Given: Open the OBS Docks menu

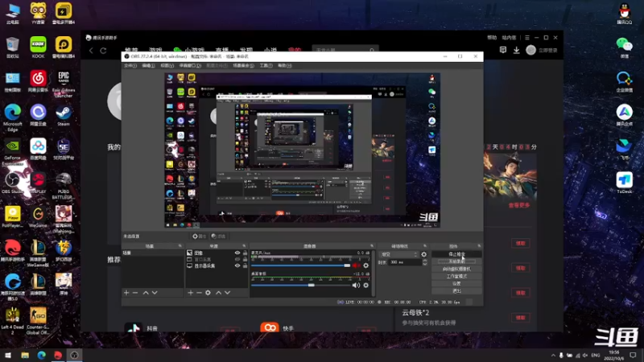Looking at the screenshot, I should click(190, 66).
